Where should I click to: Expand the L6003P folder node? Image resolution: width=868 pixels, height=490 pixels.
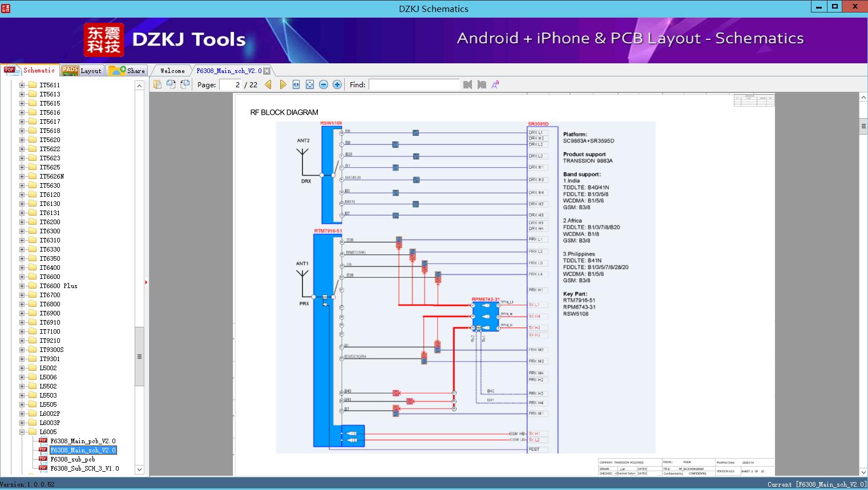[x=22, y=423]
